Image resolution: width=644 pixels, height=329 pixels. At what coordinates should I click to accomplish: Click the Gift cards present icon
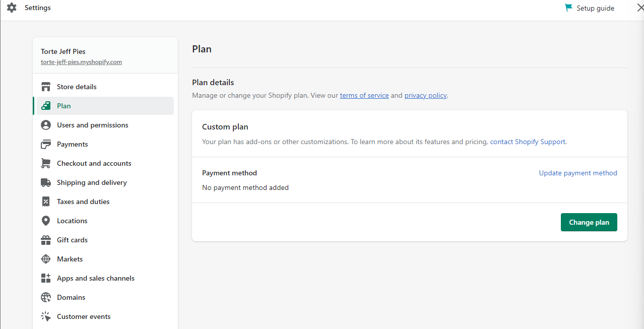point(46,240)
